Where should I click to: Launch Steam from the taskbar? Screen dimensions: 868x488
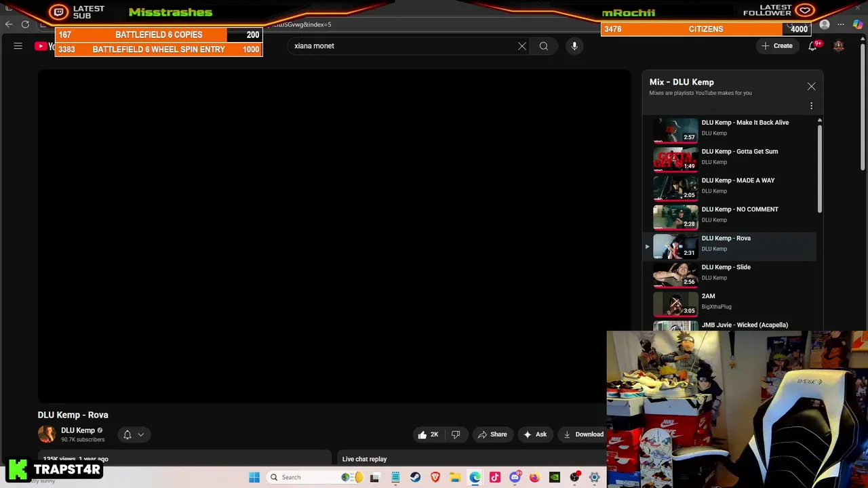415,477
